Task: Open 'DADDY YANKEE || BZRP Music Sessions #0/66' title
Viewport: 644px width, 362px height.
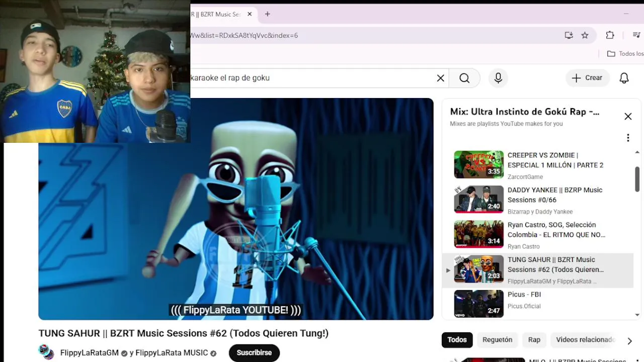Action: tap(555, 195)
